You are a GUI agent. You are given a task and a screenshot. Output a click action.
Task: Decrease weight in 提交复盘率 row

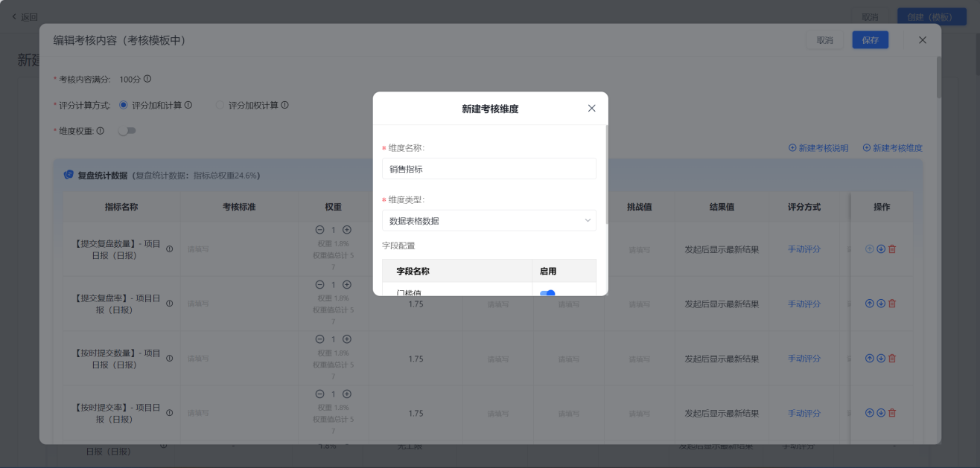[320, 284]
